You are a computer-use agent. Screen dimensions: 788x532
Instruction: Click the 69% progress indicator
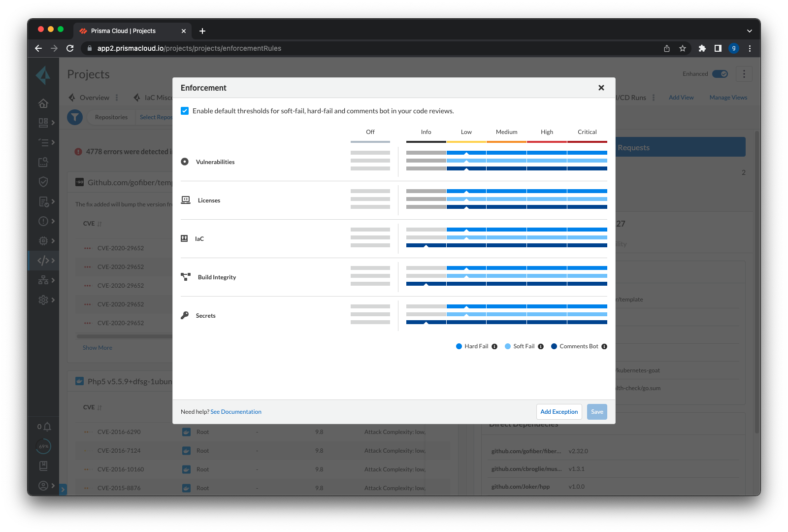(43, 446)
